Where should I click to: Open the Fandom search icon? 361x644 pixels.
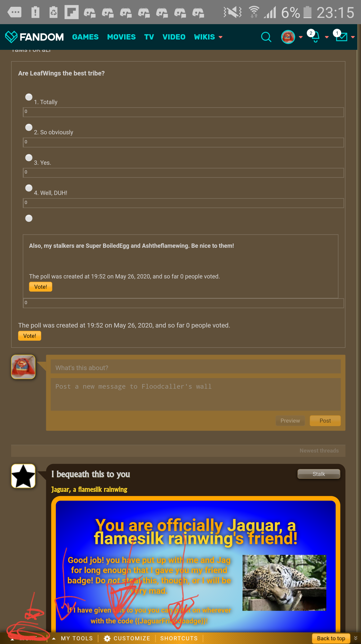(266, 37)
